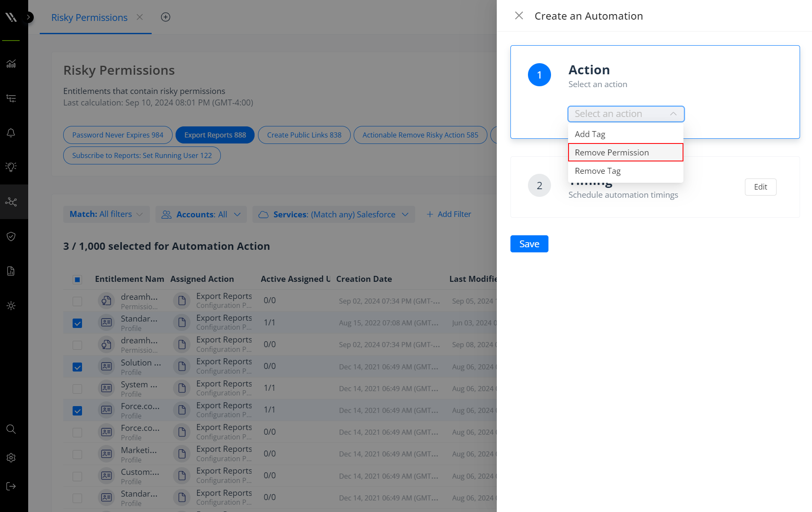
Task: Check the System Profile row checkbox
Action: [77, 389]
